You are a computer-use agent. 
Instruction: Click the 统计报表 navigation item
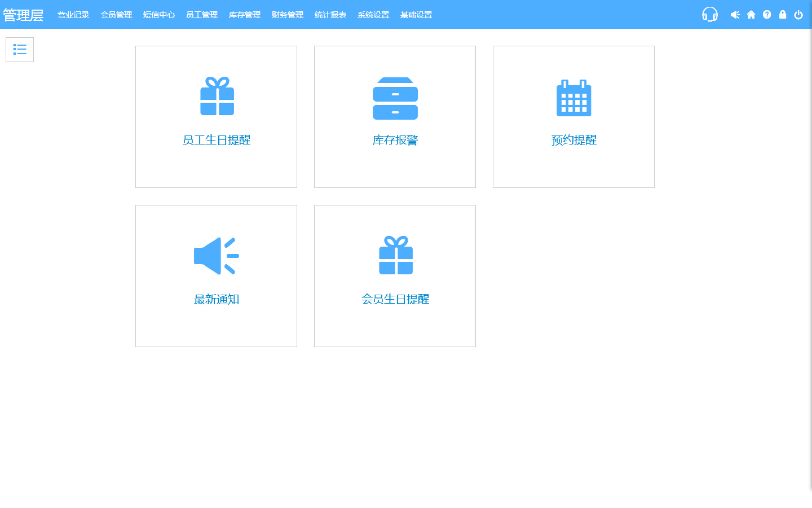point(330,15)
